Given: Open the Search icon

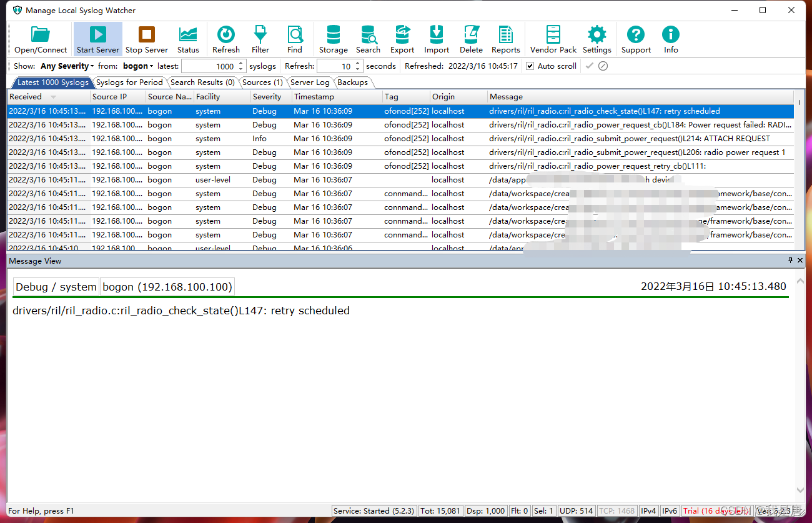Looking at the screenshot, I should coord(368,38).
